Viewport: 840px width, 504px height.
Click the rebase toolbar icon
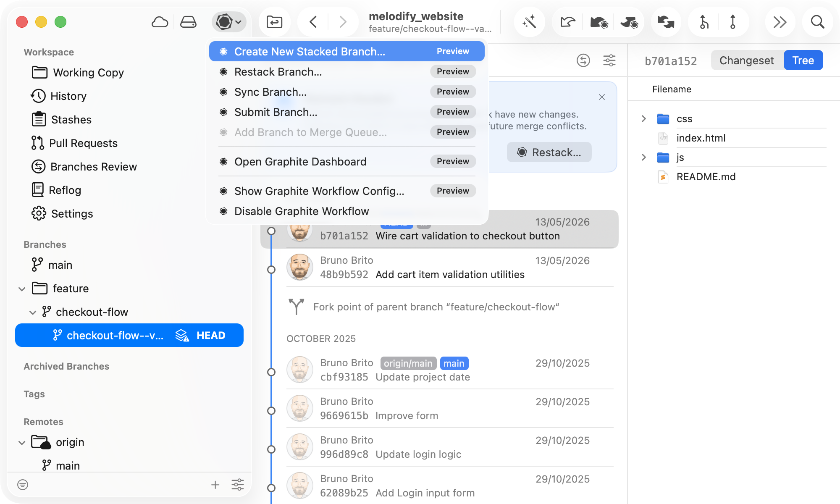(x=733, y=22)
